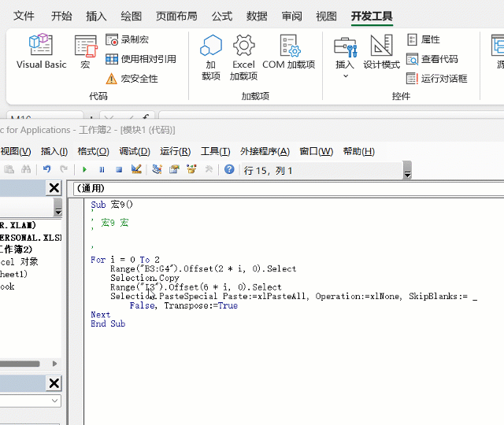Open the 加载项 add-ins icon
504x425 pixels.
pos(211,57)
